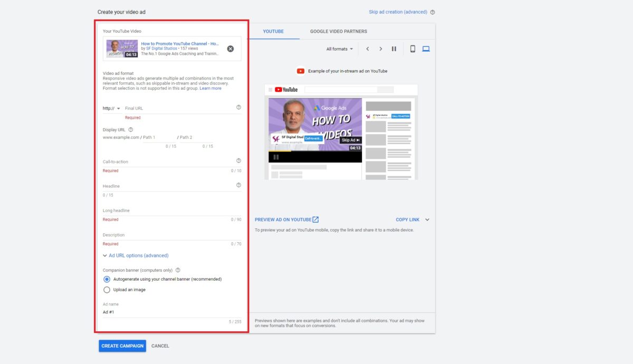
Task: Click the hamburger menu in the preview mockup
Action: point(271,90)
